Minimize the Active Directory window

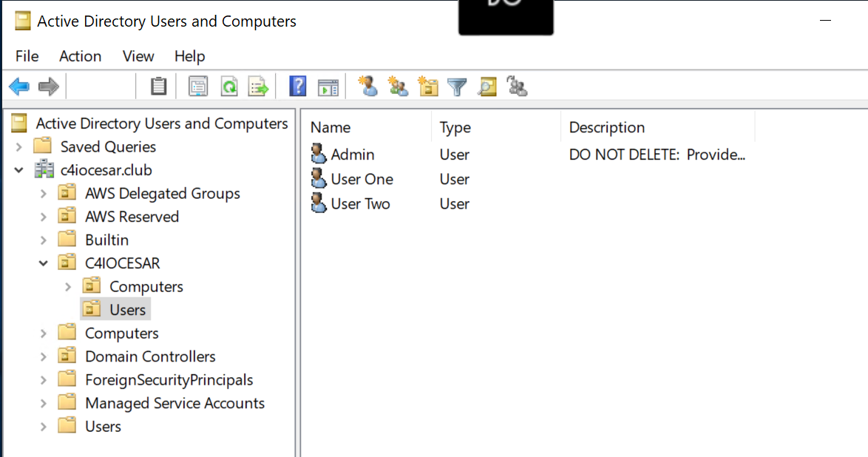(825, 21)
